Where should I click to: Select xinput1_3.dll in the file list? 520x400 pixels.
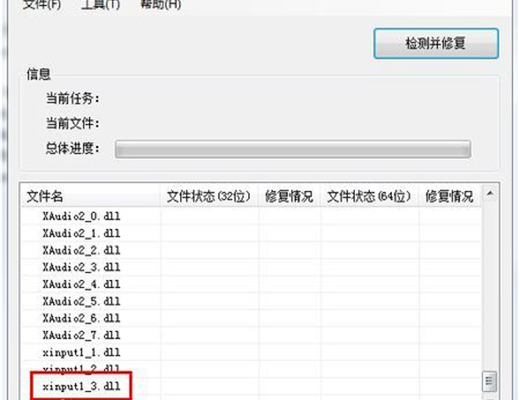tap(81, 387)
